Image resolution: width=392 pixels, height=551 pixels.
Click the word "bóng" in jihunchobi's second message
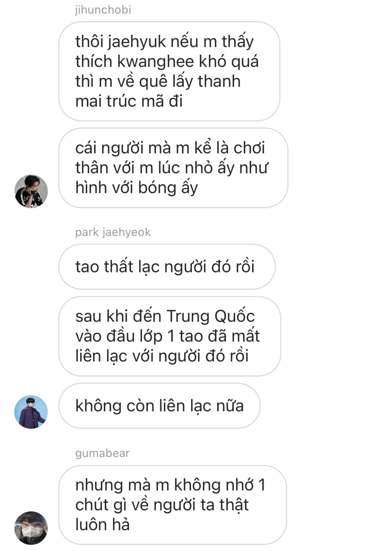(x=157, y=188)
